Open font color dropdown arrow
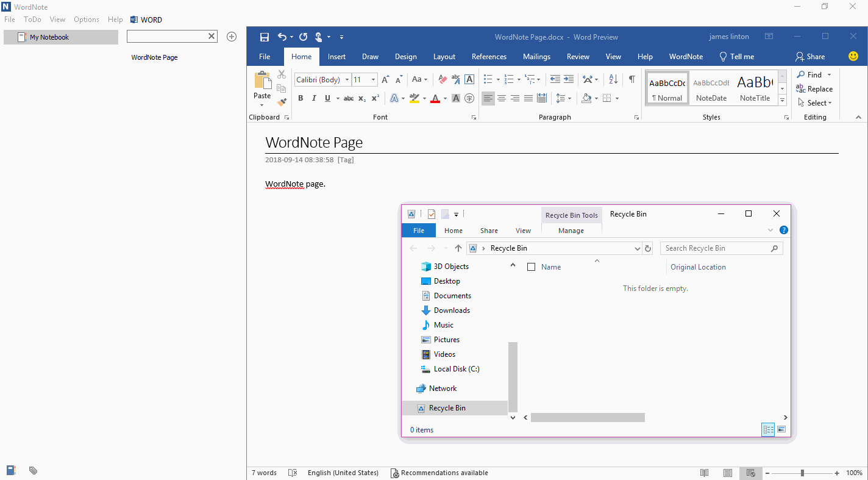 click(445, 98)
